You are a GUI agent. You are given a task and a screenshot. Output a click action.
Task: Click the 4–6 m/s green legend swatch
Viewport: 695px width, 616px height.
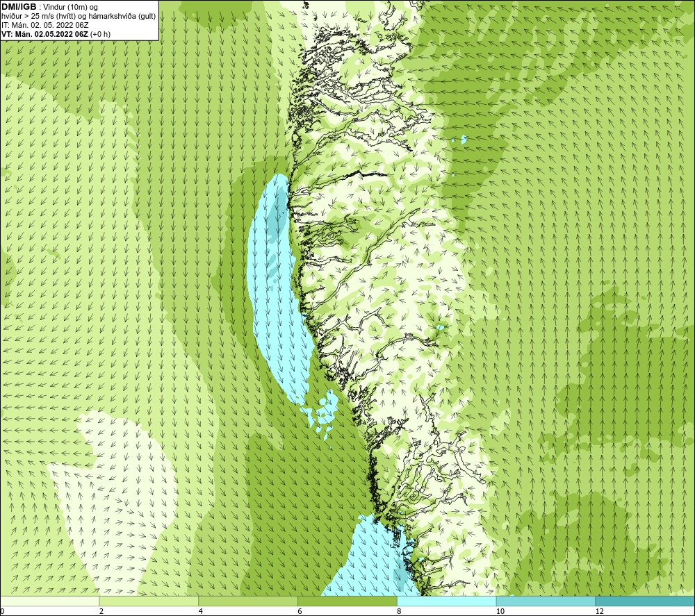pyautogui.click(x=248, y=601)
